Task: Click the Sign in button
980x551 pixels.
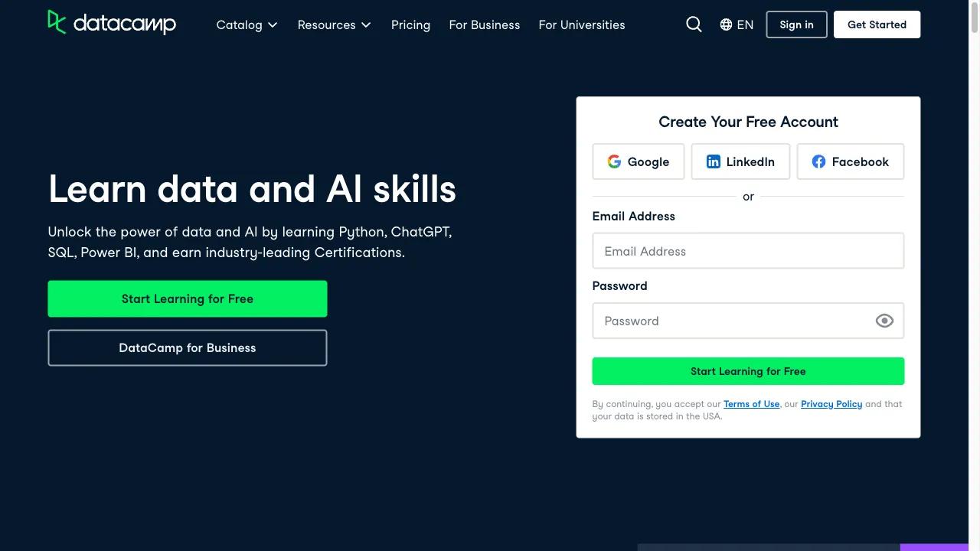Action: pos(796,24)
